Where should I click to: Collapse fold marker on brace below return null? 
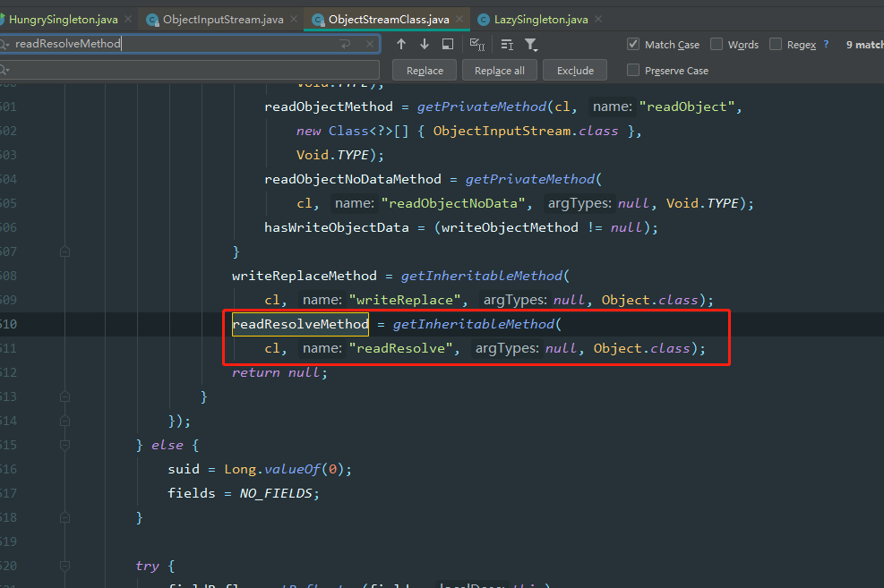point(64,396)
